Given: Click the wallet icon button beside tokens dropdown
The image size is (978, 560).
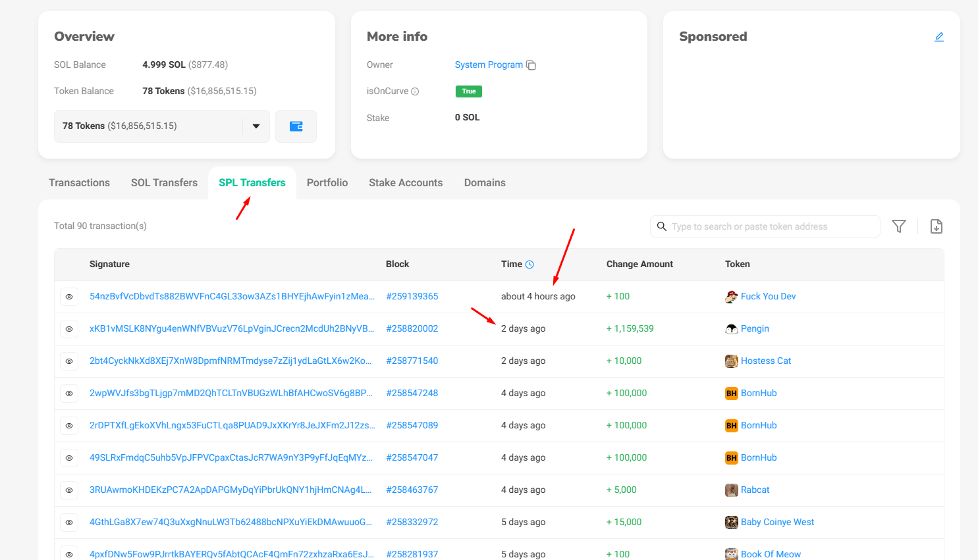Looking at the screenshot, I should (296, 126).
